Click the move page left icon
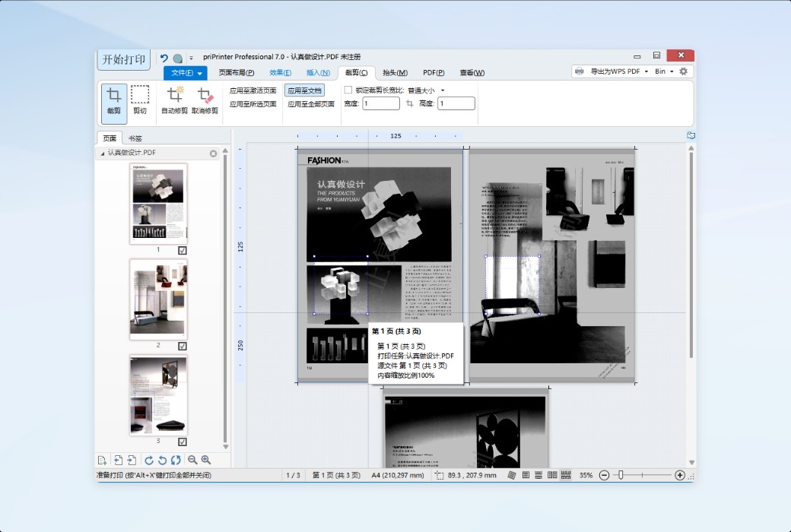 click(118, 460)
